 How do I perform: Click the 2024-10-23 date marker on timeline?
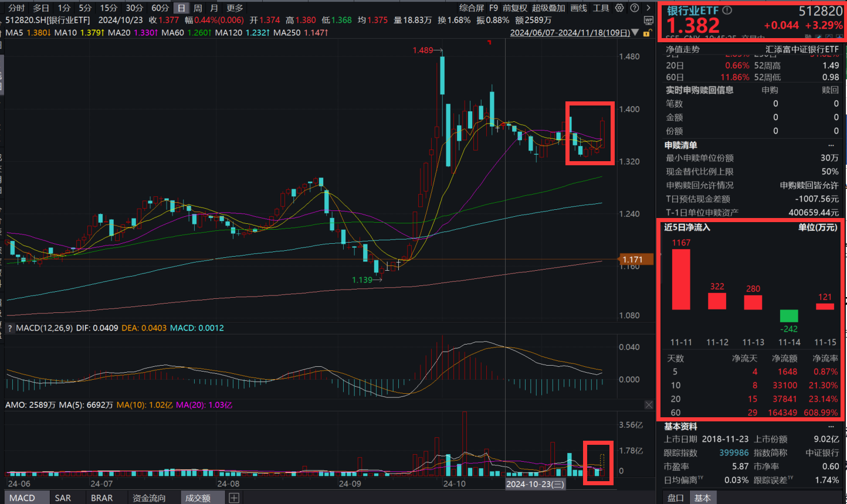click(x=535, y=484)
